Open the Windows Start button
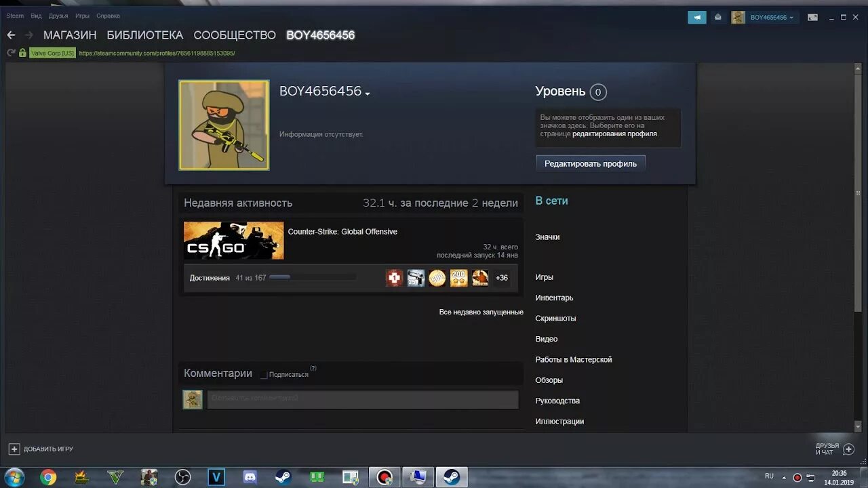This screenshot has height=488, width=868. pyautogui.click(x=15, y=477)
